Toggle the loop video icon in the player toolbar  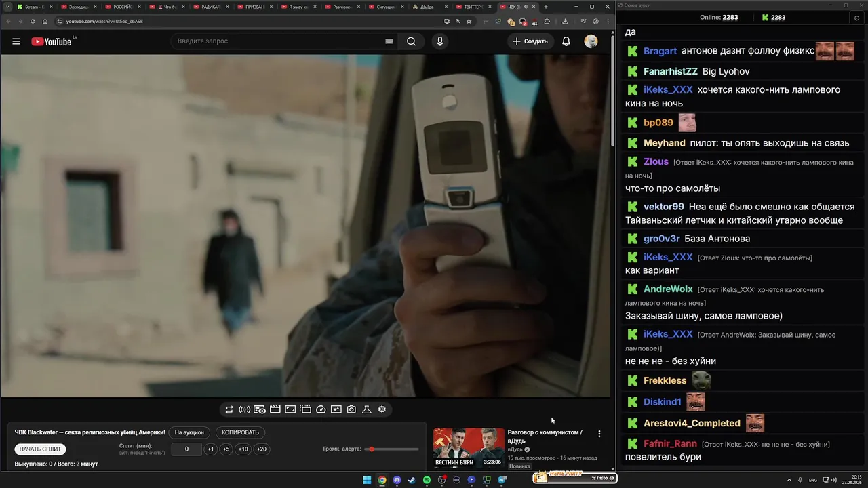coord(229,409)
